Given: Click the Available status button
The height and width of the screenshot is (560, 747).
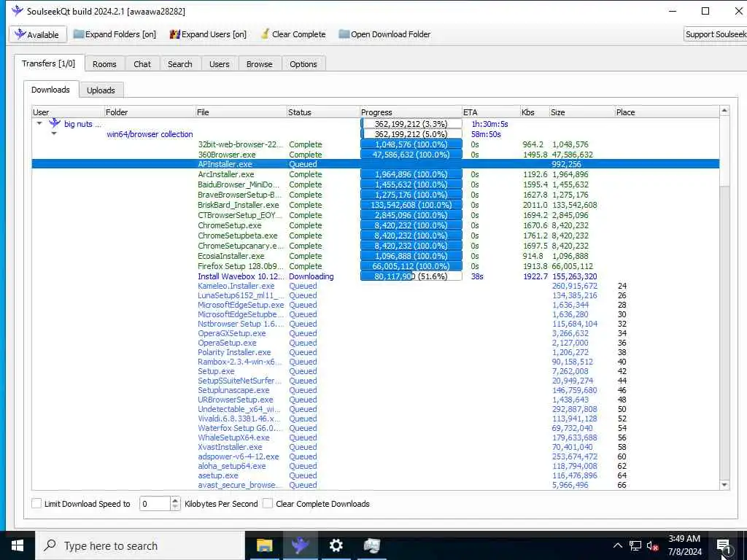Looking at the screenshot, I should coord(38,34).
